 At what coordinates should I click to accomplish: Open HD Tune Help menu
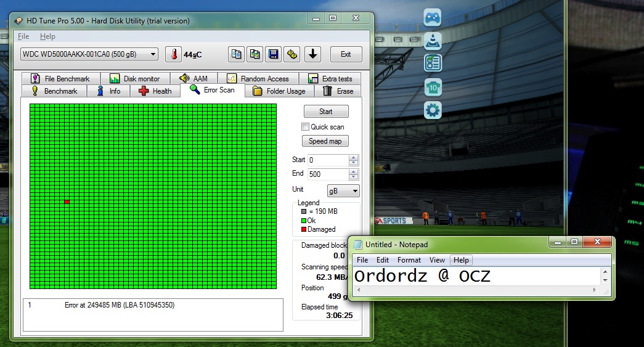(x=47, y=36)
